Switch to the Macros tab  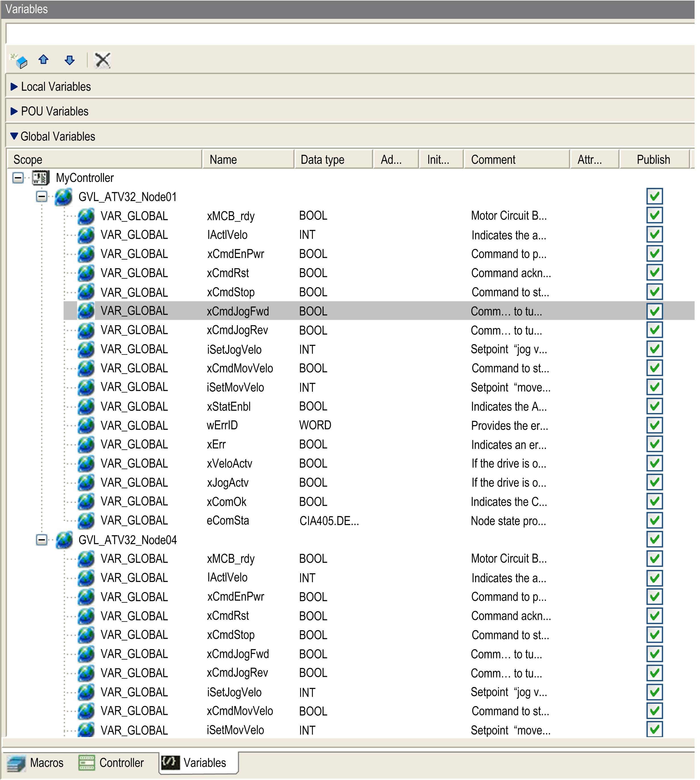(35, 764)
